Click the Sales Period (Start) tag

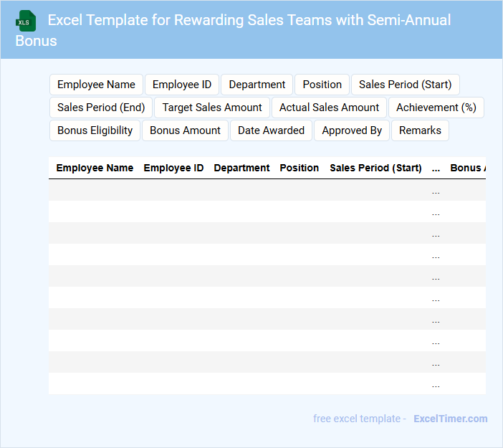(405, 85)
